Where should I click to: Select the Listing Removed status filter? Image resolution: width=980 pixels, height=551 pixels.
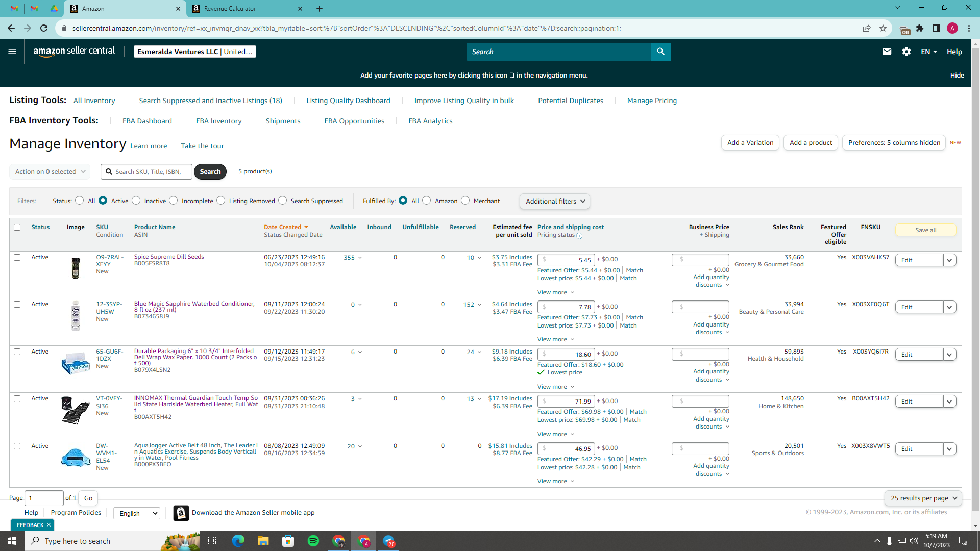tap(220, 201)
